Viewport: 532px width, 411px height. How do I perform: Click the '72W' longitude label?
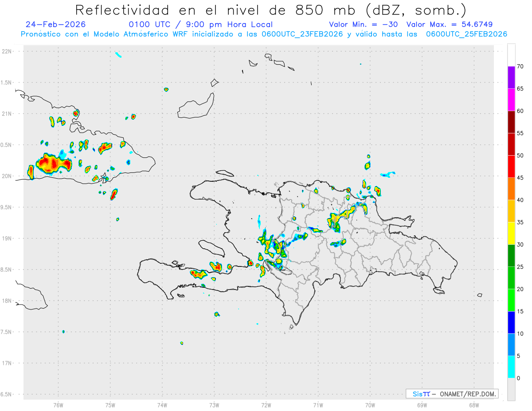tap(266, 405)
